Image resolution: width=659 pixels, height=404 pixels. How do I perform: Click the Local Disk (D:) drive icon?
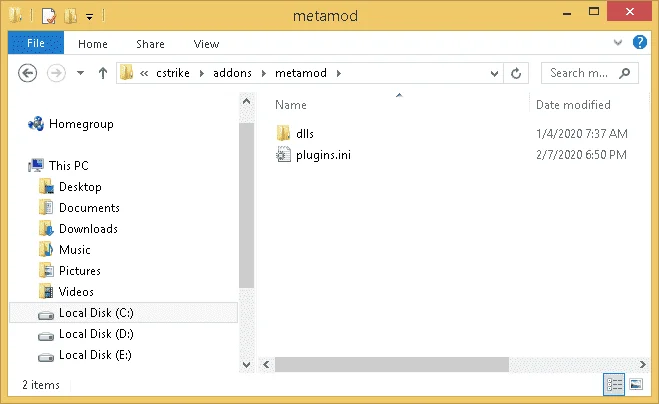[46, 336]
